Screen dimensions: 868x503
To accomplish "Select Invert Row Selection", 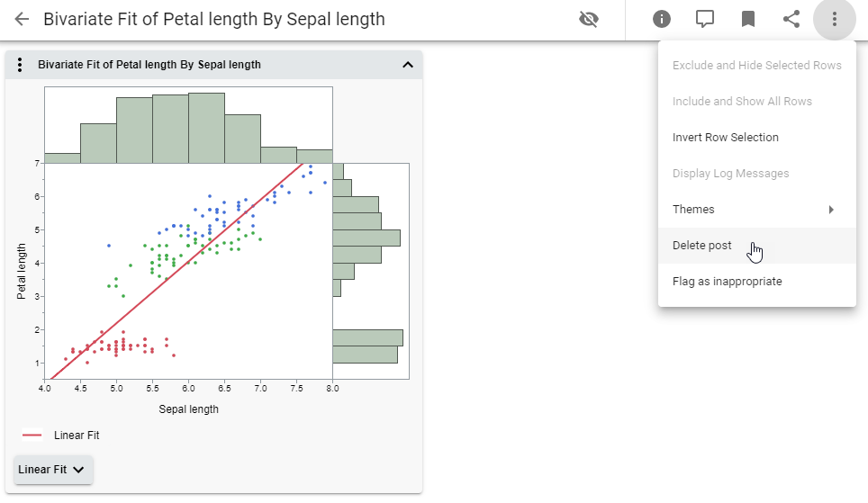I will (x=726, y=138).
